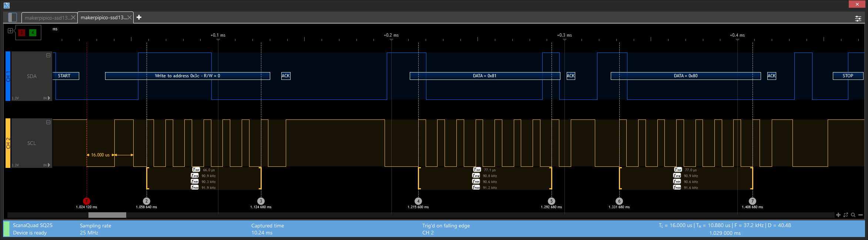Click ScanaQuad SQ25 device name
Viewport: 868px width, 240px height.
33,225
